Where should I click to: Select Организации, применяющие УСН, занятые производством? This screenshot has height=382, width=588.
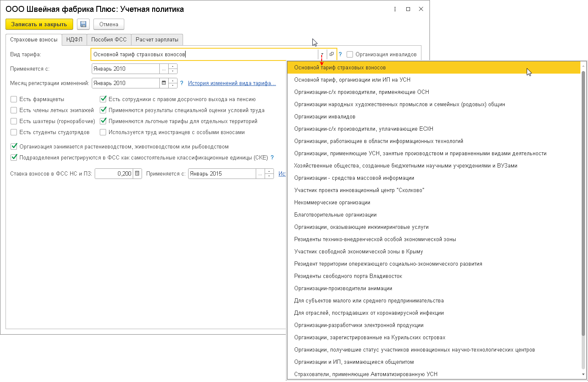[x=434, y=153]
